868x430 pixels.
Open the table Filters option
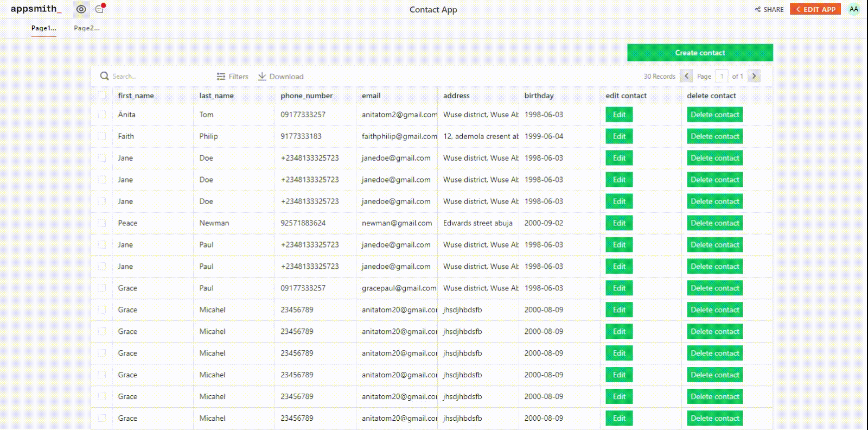(233, 77)
